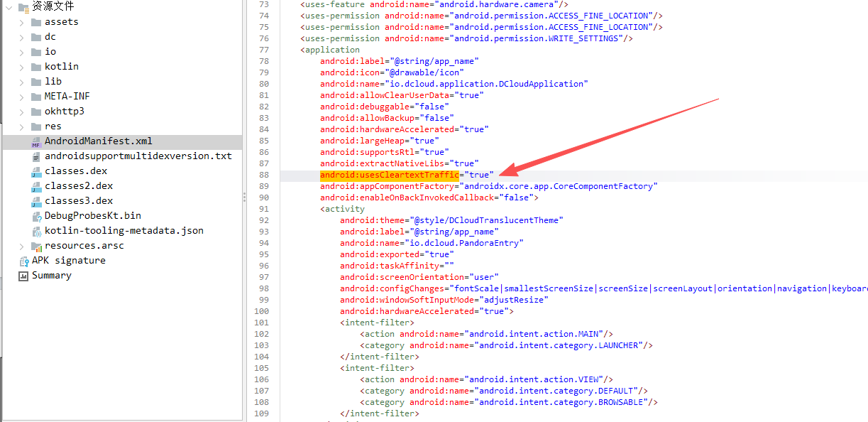Viewport: 868px width, 422px height.
Task: Select the lib folder
Action: click(x=53, y=82)
